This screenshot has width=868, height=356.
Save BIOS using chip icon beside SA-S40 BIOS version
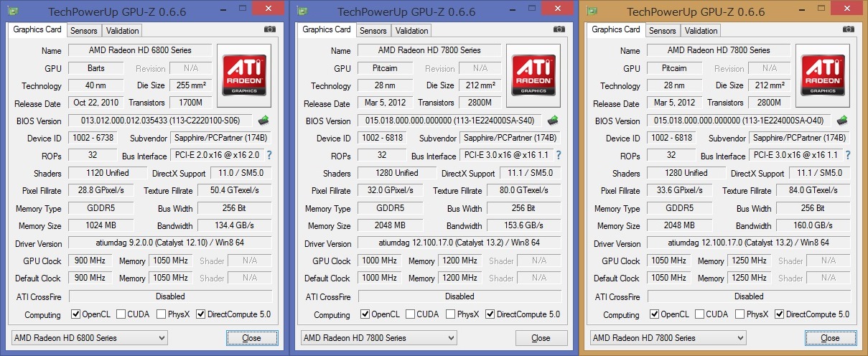point(554,121)
